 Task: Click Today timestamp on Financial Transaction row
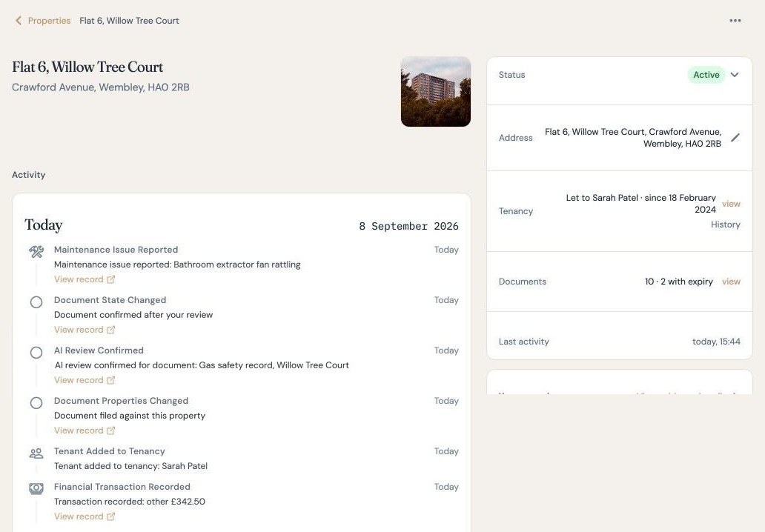[446, 487]
